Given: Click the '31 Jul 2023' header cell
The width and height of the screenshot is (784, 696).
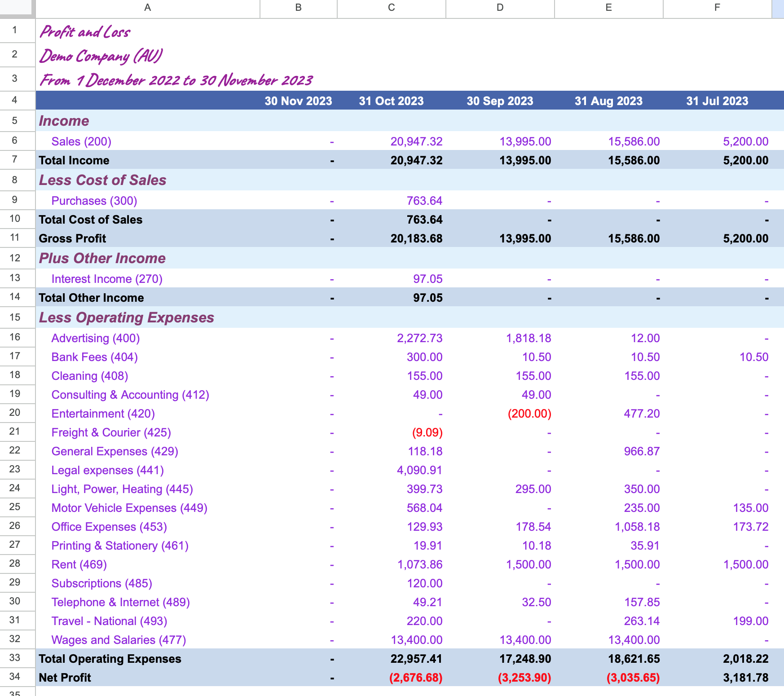Looking at the screenshot, I should coord(717,101).
